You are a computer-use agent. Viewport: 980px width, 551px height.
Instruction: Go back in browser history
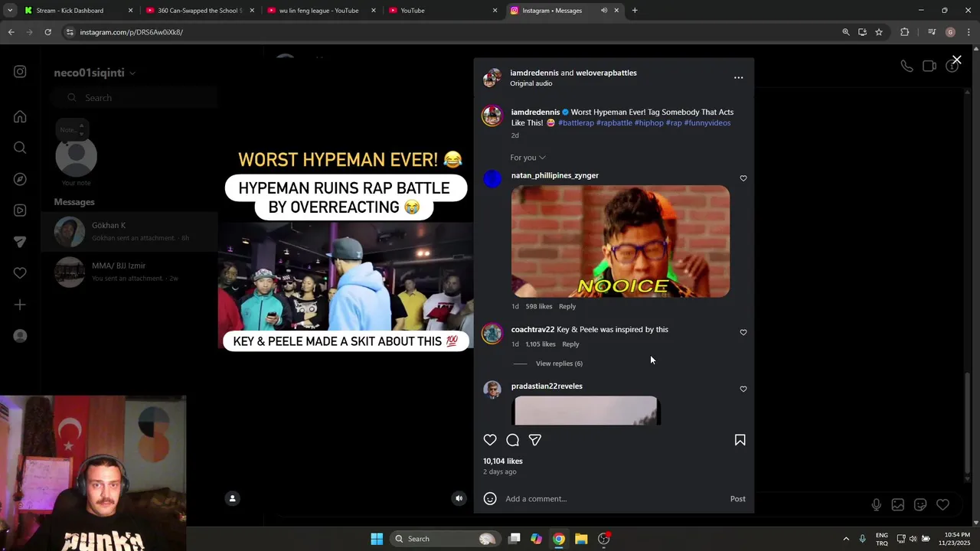11,32
